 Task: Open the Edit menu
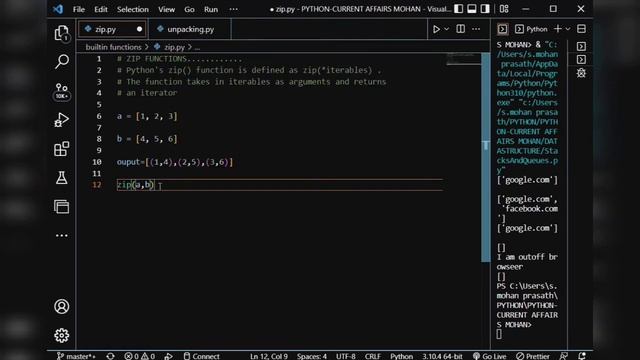pos(100,9)
